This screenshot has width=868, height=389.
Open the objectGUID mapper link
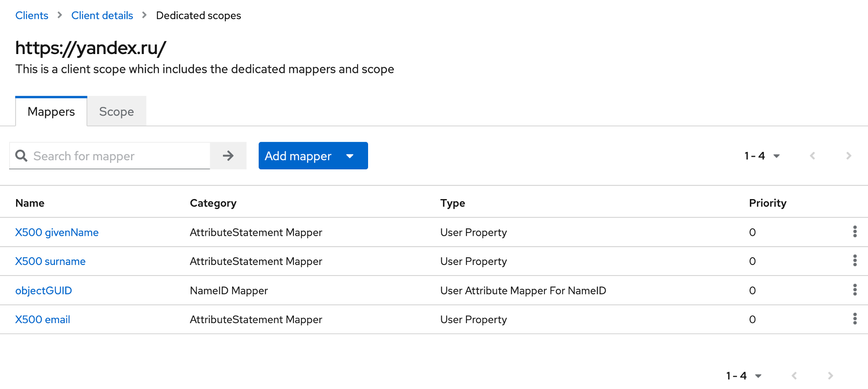coord(43,291)
